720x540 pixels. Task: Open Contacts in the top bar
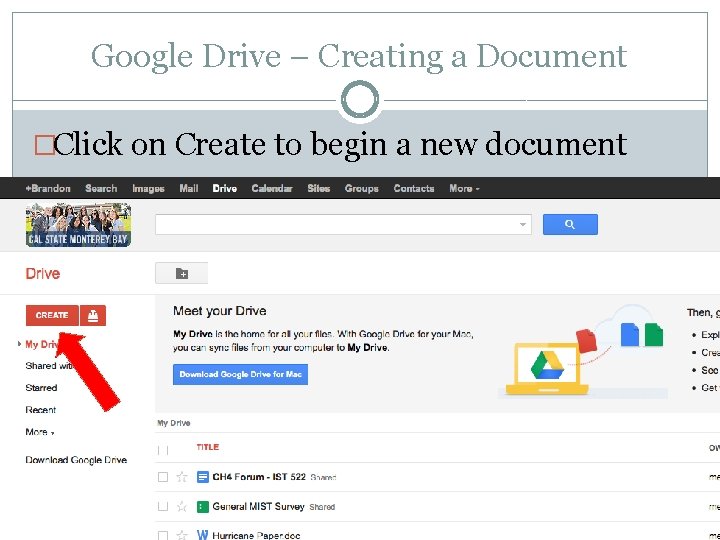(x=414, y=188)
